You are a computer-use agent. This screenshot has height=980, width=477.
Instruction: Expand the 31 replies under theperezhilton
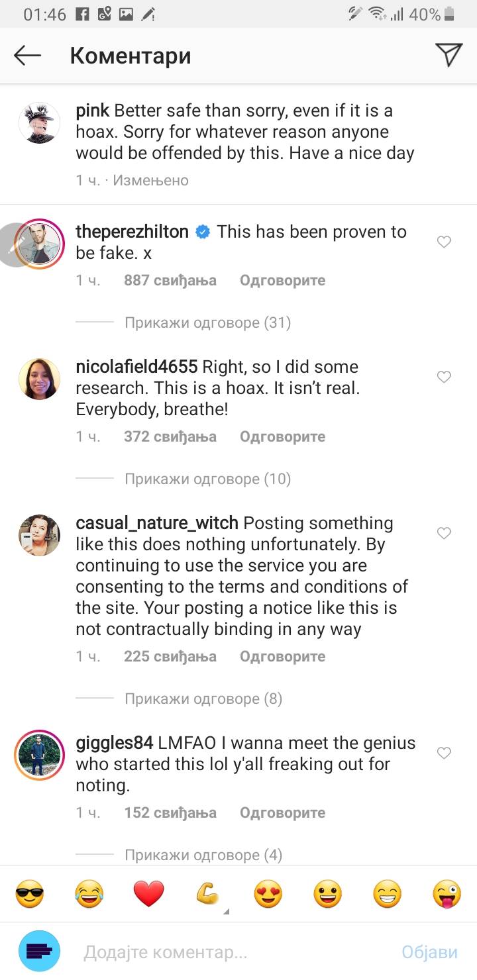point(207,322)
